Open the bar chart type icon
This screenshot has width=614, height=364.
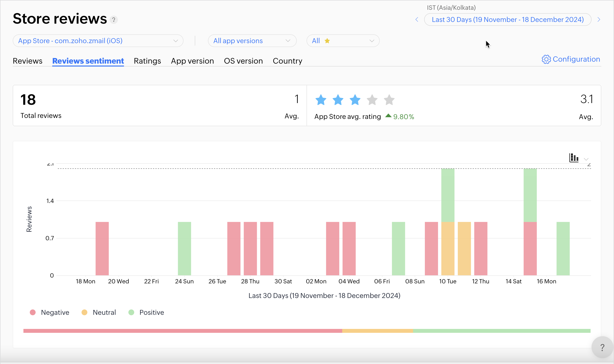point(574,158)
